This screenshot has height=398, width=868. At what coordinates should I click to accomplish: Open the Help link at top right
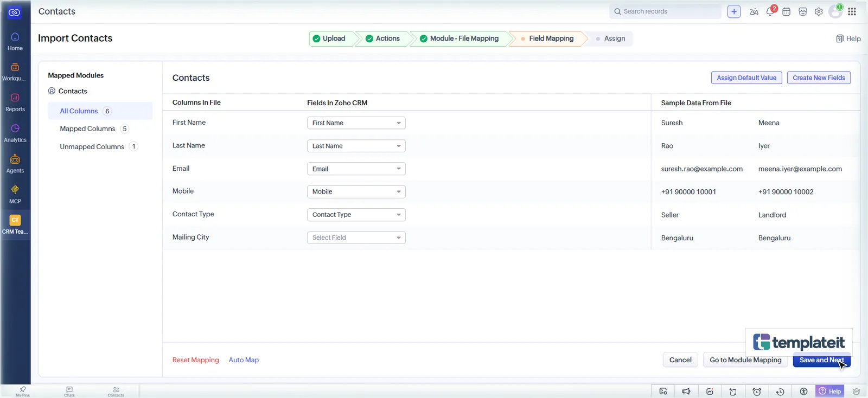[x=848, y=38]
